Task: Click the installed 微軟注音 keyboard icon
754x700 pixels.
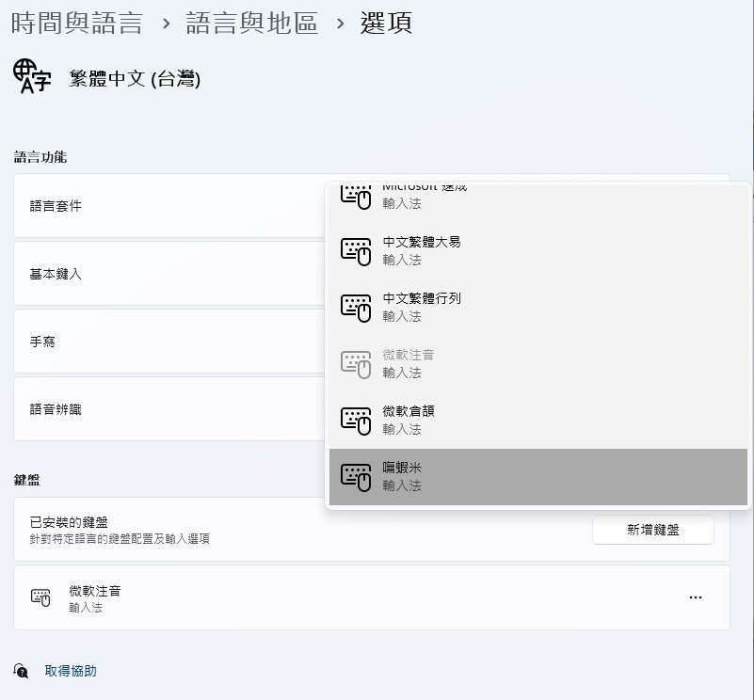Action: pyautogui.click(x=40, y=597)
